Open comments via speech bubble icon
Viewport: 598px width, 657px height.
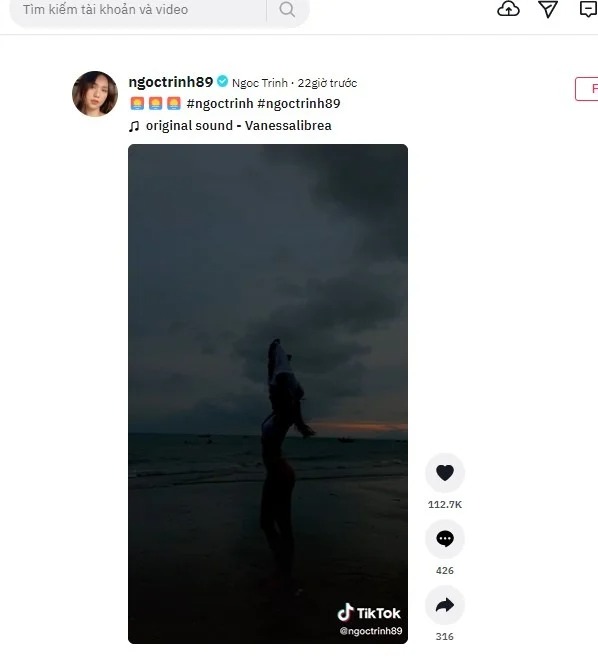(445, 539)
